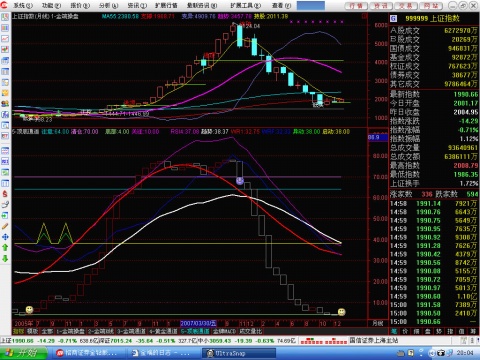Image resolution: width=480 pixels, height=360 pixels.
Task: Click the 月线 period selector
Action: tap(377, 323)
